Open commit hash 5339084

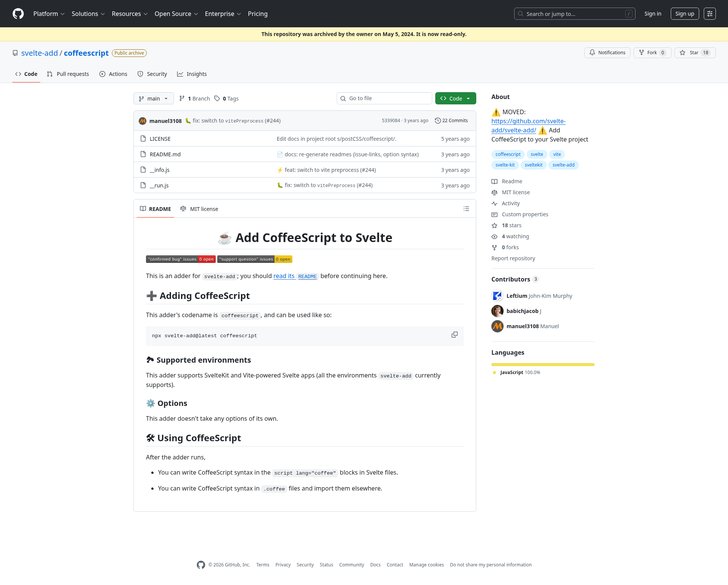pyautogui.click(x=391, y=121)
